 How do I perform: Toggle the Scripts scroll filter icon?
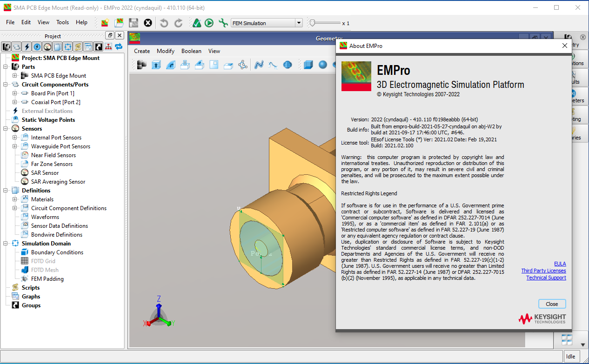[x=78, y=46]
